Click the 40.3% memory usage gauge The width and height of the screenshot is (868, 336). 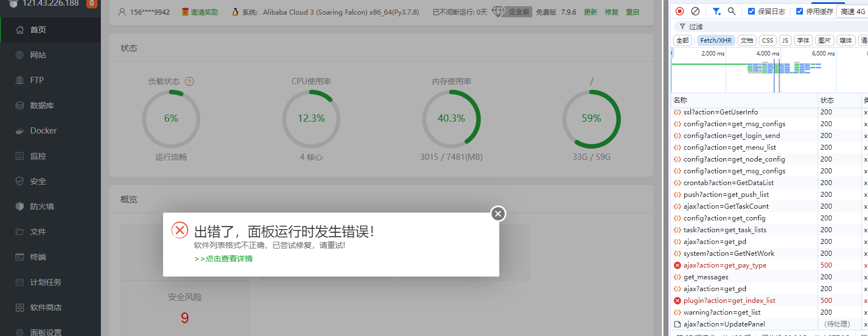[x=451, y=119]
